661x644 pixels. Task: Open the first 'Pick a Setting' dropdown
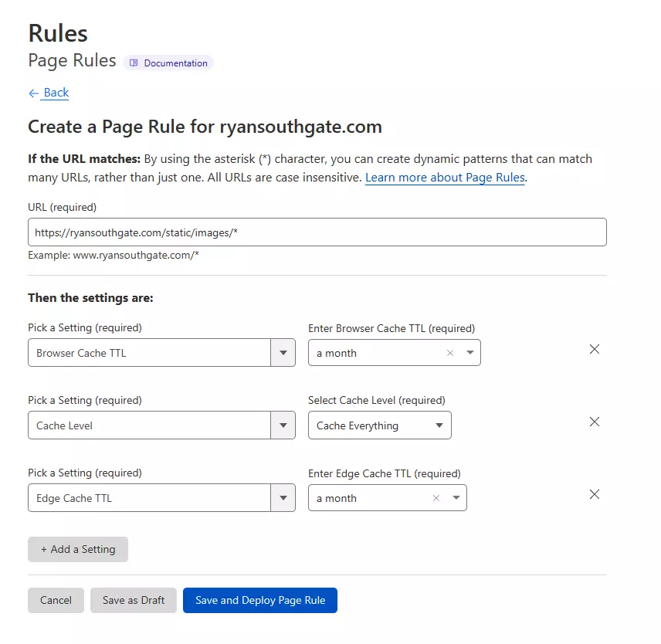tap(283, 352)
